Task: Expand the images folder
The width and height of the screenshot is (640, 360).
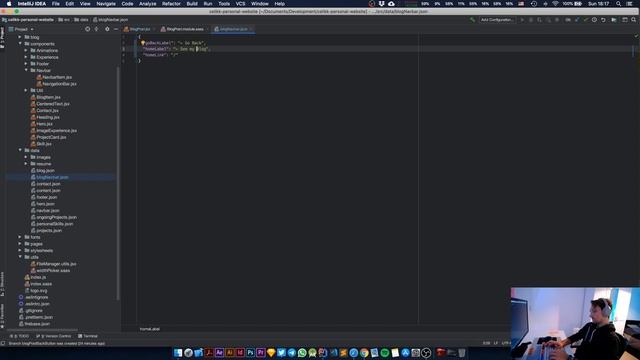Action: pos(26,157)
